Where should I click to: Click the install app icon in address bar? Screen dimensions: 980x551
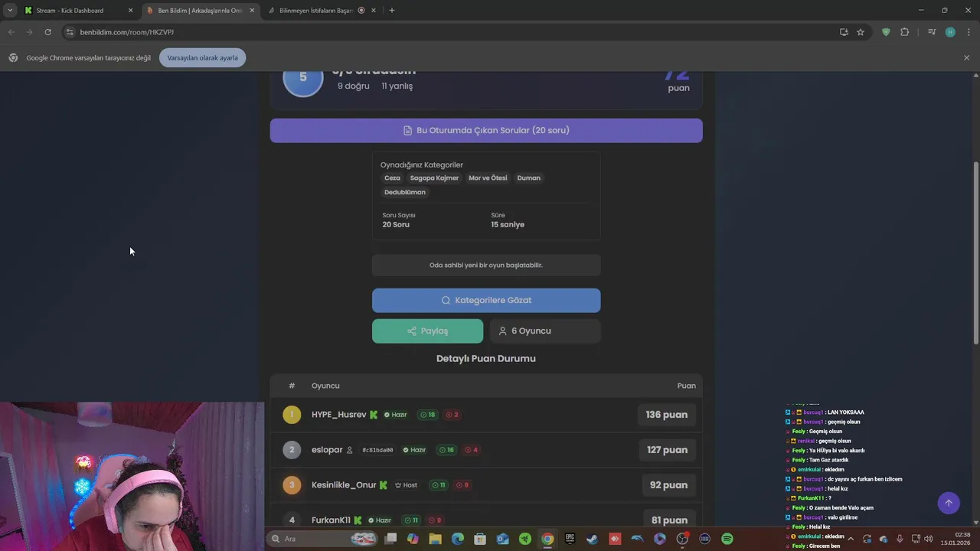tap(844, 32)
